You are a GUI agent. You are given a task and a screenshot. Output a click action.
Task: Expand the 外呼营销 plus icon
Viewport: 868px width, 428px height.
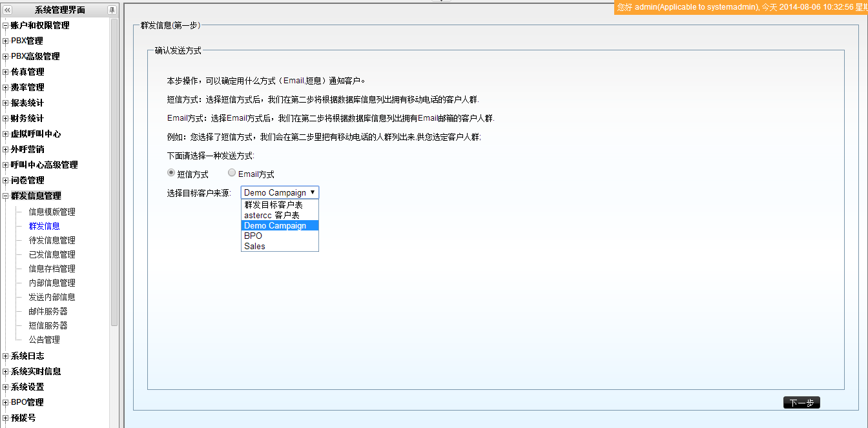[x=6, y=150]
